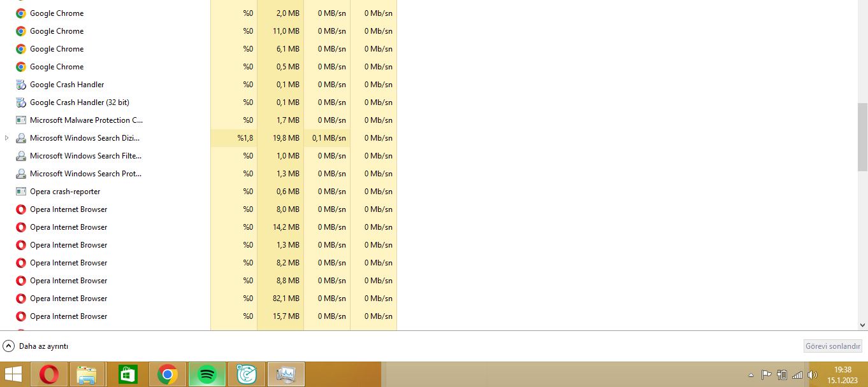Click the Opera icon in the 15,7 MB row
This screenshot has height=387, width=868.
(21, 316)
